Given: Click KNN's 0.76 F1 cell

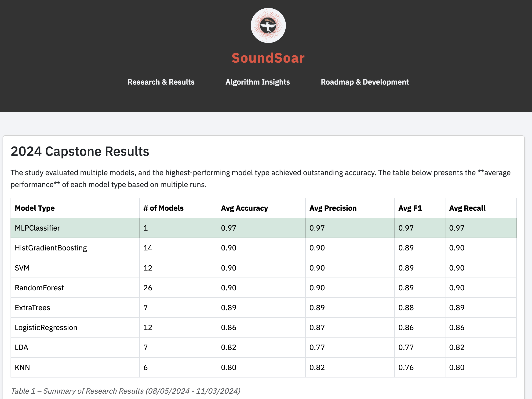Looking at the screenshot, I should (406, 367).
